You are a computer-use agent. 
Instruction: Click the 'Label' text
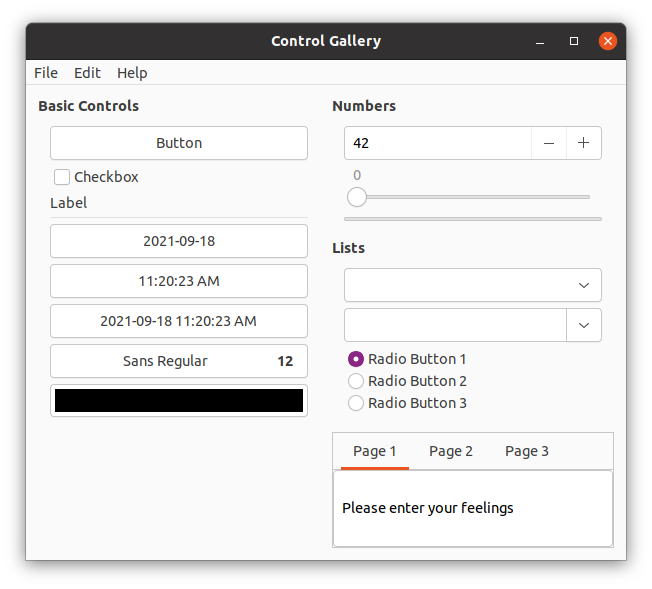[x=69, y=203]
